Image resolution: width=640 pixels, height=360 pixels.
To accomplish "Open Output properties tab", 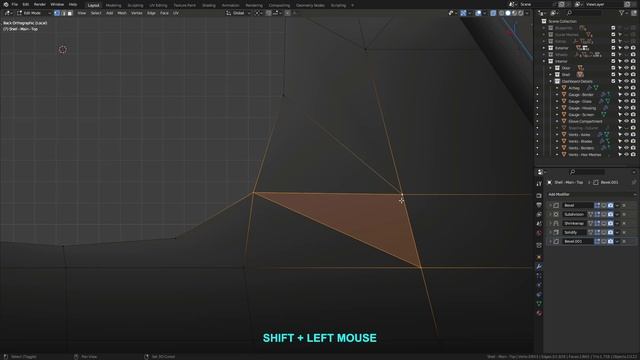I will 539,205.
